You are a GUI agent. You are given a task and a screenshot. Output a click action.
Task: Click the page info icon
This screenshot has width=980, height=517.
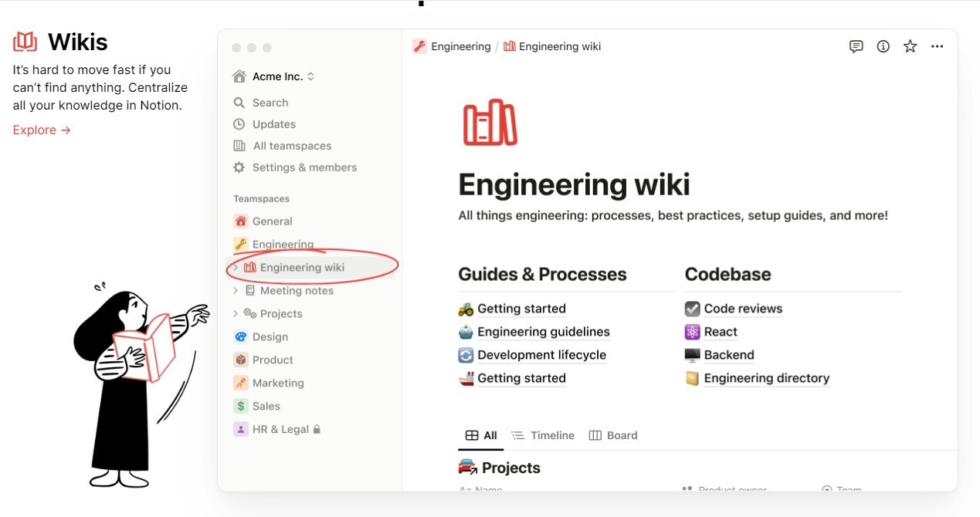[883, 46]
